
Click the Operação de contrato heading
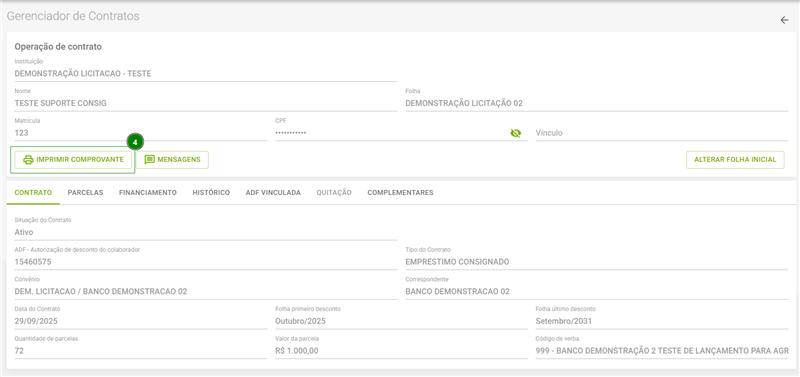pyautogui.click(x=58, y=46)
